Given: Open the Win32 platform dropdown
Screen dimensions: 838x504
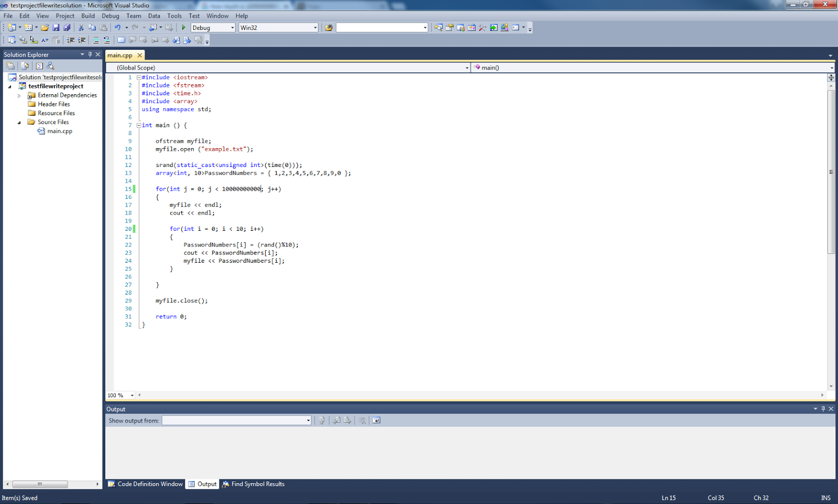Looking at the screenshot, I should click(x=314, y=27).
